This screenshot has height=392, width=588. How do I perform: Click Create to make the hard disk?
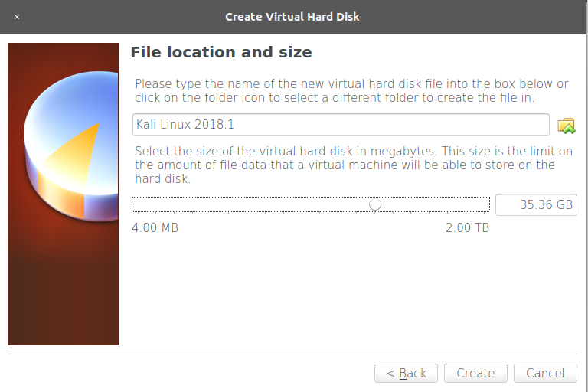pos(475,374)
